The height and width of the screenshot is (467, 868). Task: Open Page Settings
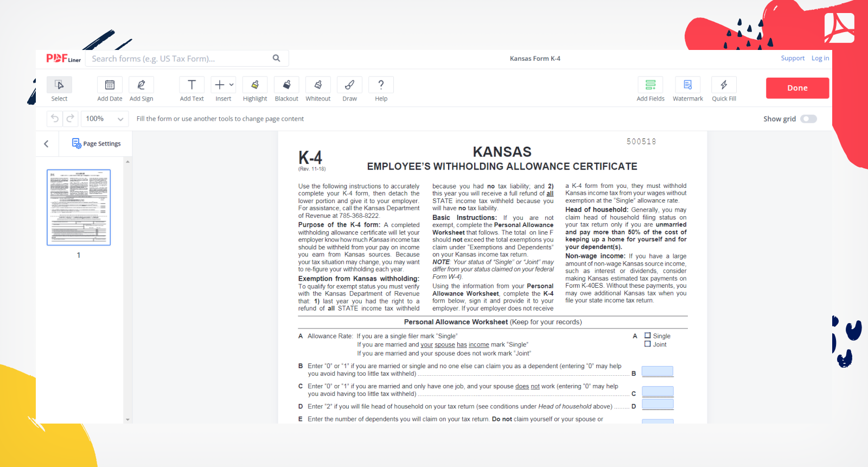pos(97,143)
